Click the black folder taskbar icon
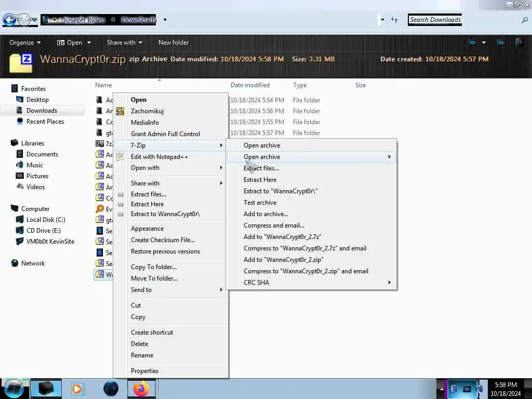This screenshot has width=532, height=399. pyautogui.click(x=46, y=389)
